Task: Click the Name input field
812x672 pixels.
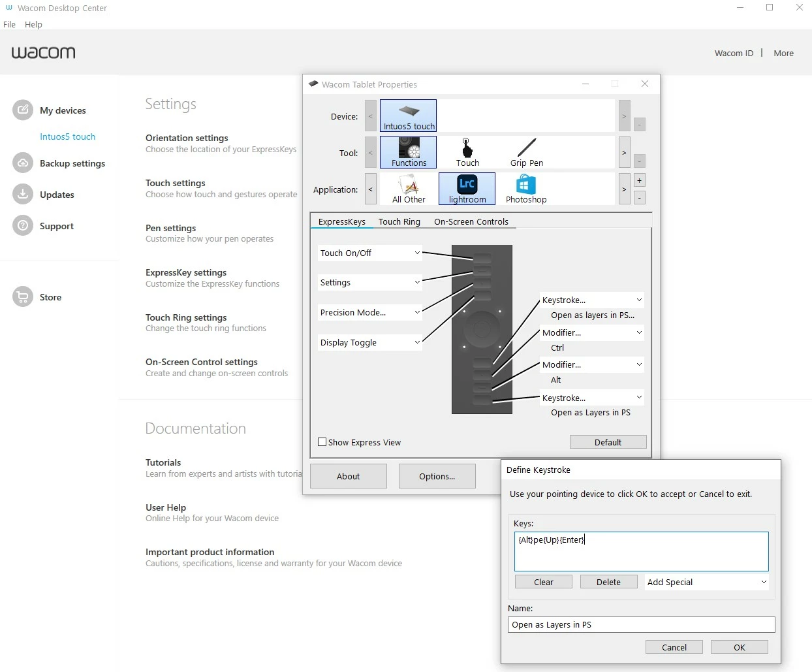Action: click(x=642, y=624)
